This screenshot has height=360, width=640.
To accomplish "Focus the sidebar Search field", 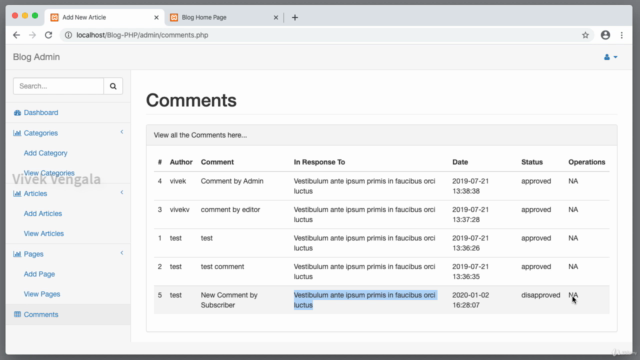I will click(58, 86).
